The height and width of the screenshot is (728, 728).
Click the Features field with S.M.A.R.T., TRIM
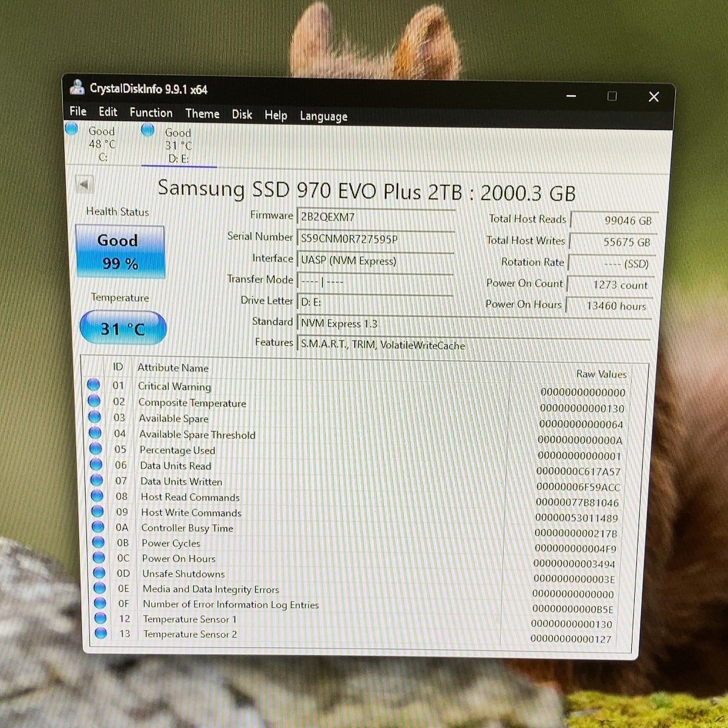click(474, 345)
